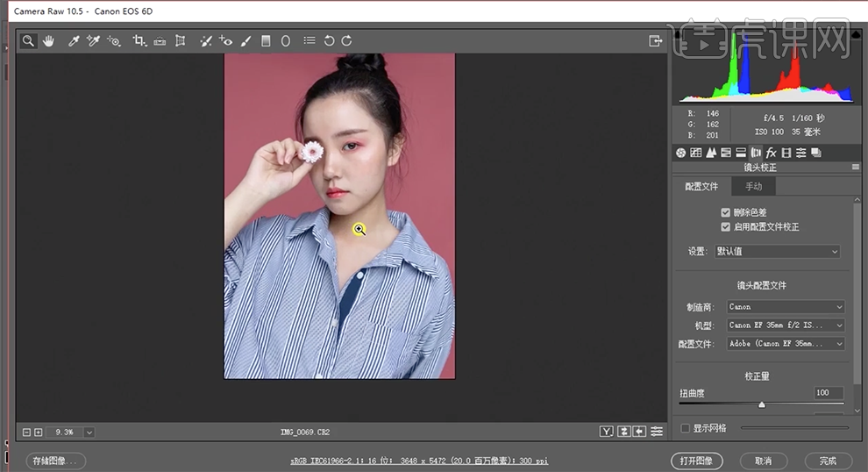Select the Transform tool
The width and height of the screenshot is (868, 472).
tap(180, 41)
